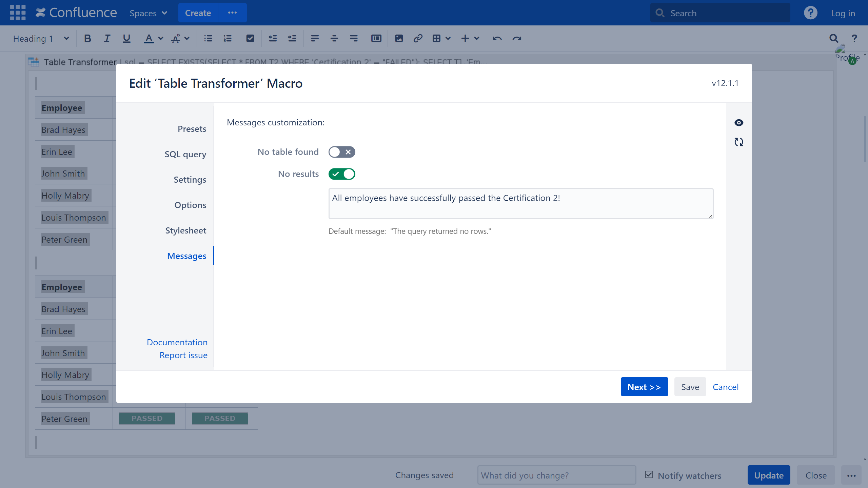868x488 pixels.
Task: Insert a link using the link icon
Action: (418, 39)
